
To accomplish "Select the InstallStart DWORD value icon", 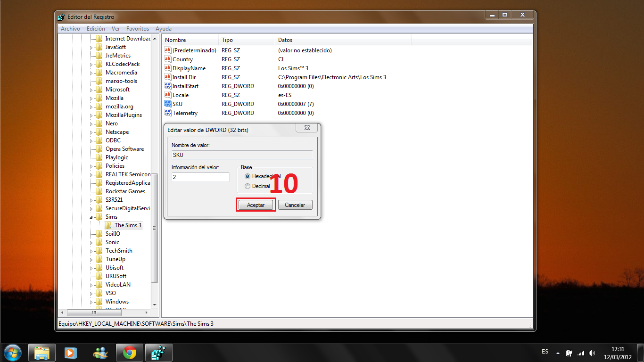I will tap(167, 86).
